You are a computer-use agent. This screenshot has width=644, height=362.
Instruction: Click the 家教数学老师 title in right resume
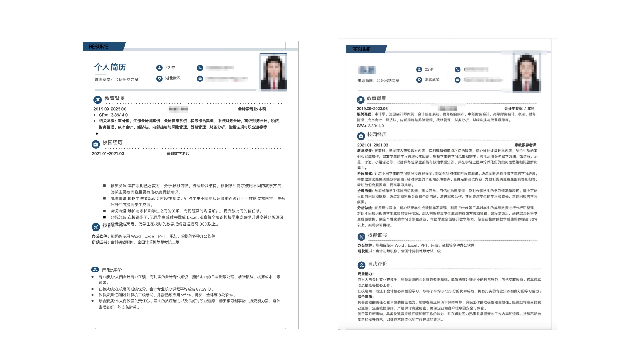525,145
